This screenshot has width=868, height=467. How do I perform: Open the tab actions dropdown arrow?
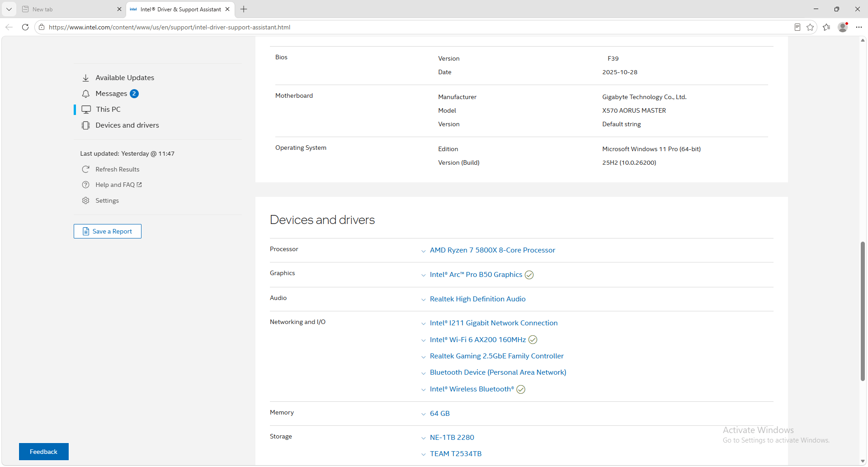(x=9, y=9)
